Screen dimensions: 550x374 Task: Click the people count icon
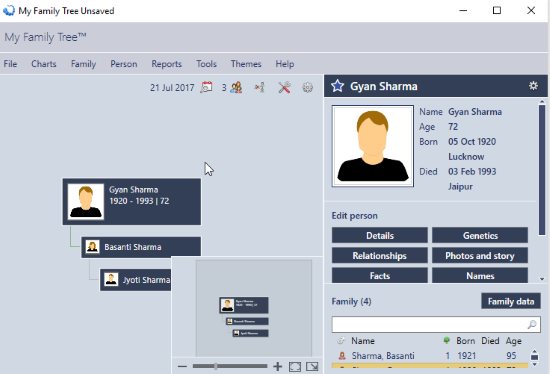[236, 87]
